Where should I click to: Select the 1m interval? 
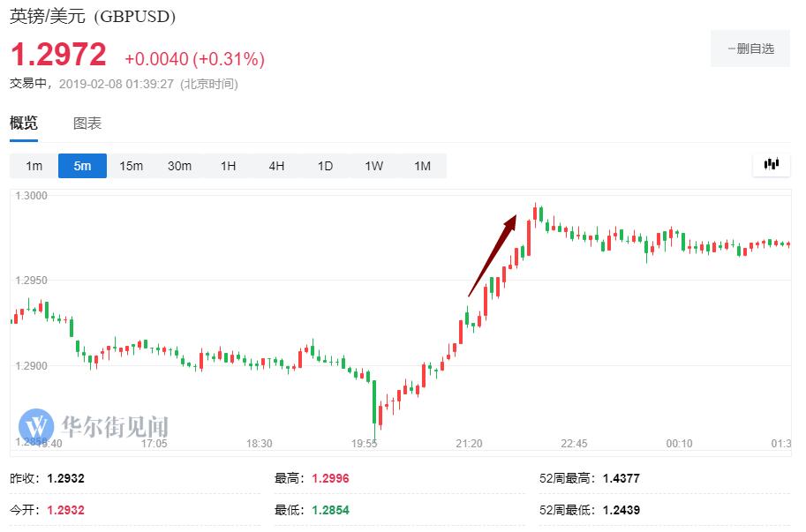coord(34,166)
